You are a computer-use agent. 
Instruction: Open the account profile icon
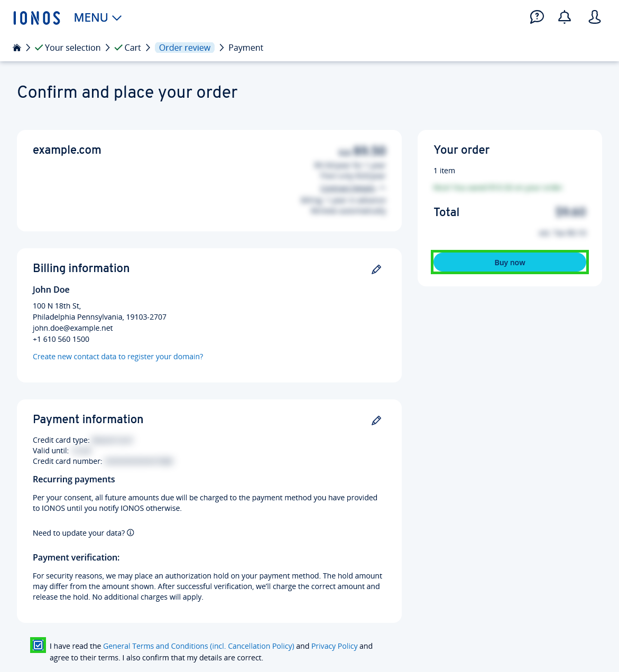pyautogui.click(x=594, y=17)
